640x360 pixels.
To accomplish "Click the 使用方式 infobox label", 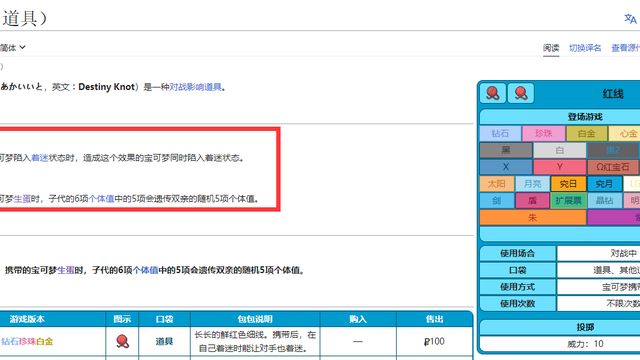I will [x=518, y=287].
